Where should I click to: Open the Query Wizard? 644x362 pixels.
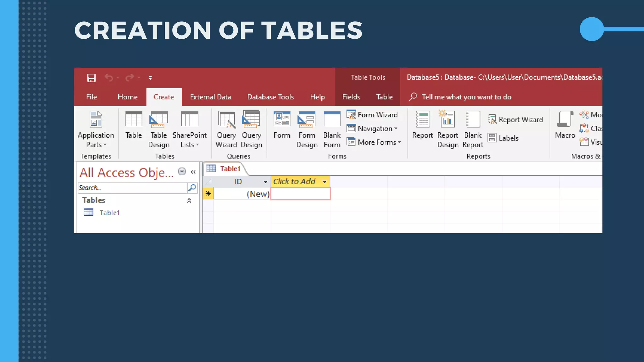point(226,120)
